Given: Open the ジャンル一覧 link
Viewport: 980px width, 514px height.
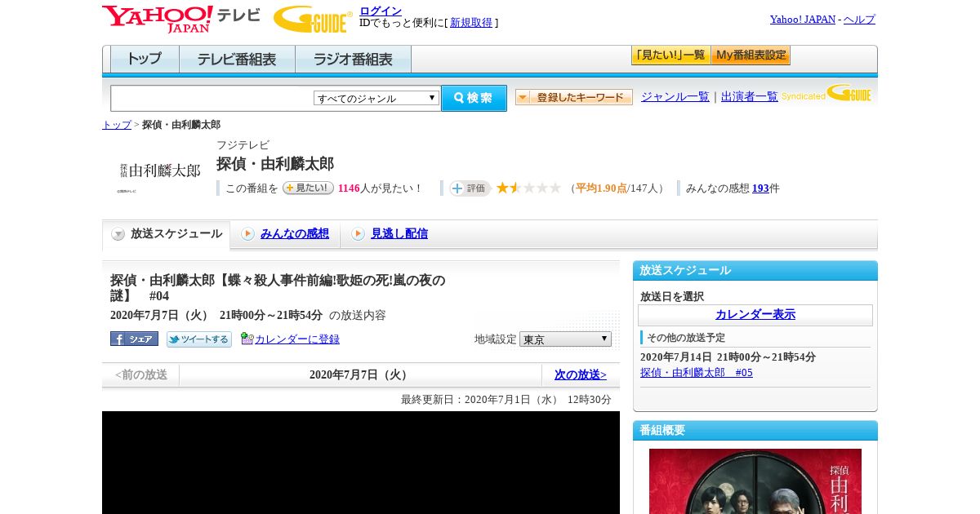Looking at the screenshot, I should (675, 96).
